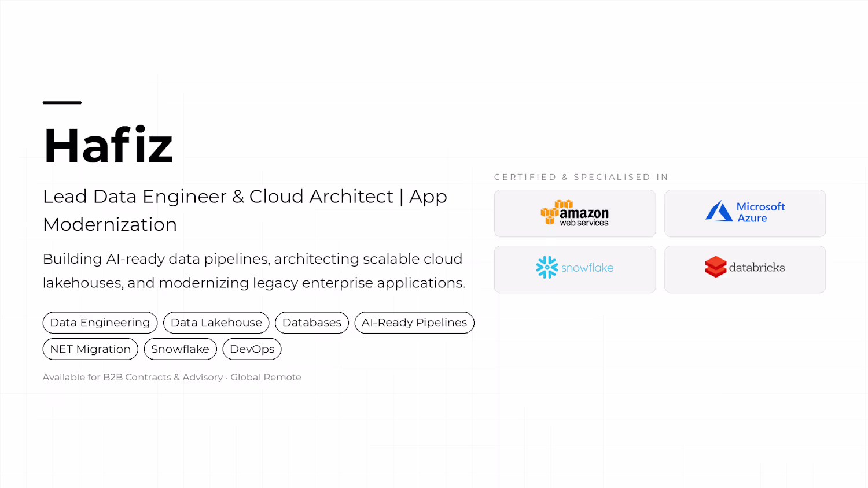
Task: Click the 'CERTIFIED & SPECIALISED IN' label
Action: pyautogui.click(x=582, y=177)
